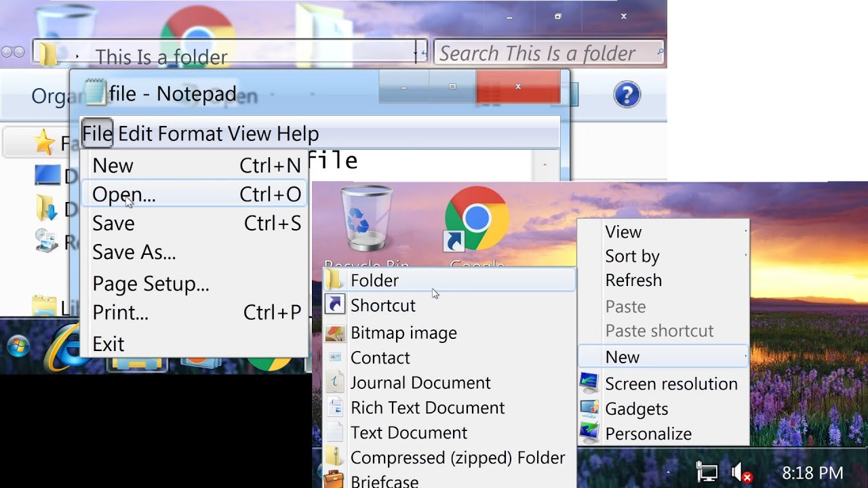Viewport: 868px width, 488px height.
Task: Expand the View submenu on the desktop
Action: 664,232
